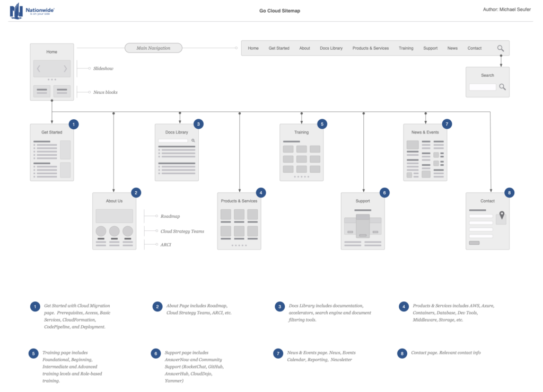Click badge 5 on Training wireframe

tap(322, 124)
